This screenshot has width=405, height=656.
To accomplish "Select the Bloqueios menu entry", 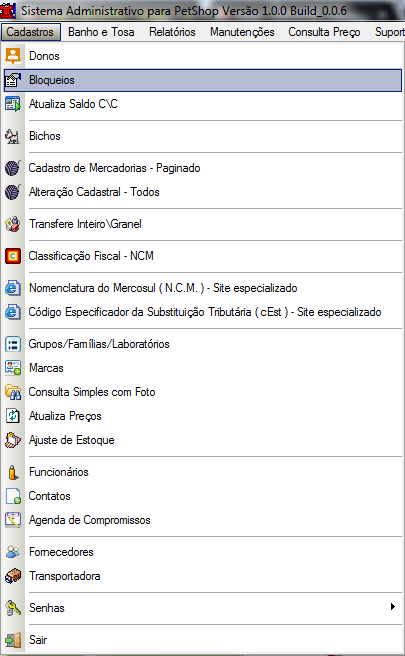I will 203,80.
